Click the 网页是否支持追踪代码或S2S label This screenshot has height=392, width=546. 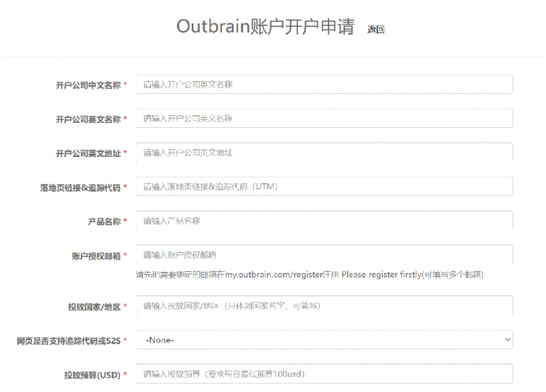tap(68, 341)
